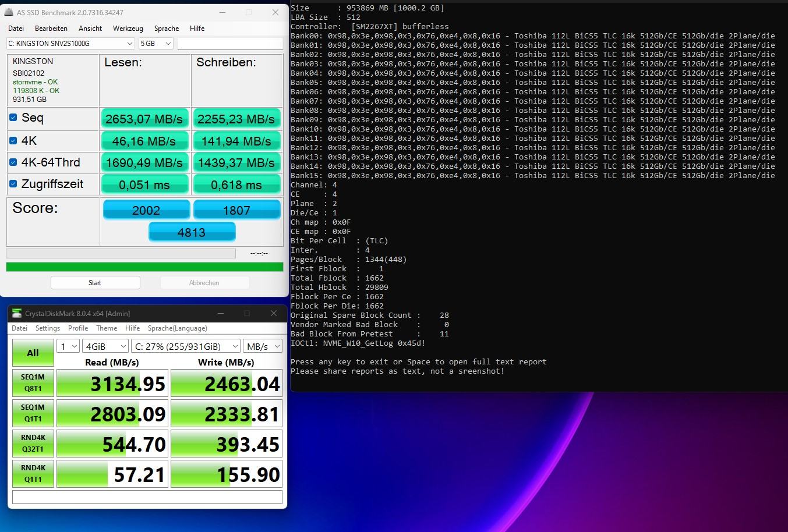Toggle the Zugriffszeit test checkbox
This screenshot has height=532, width=788.
[x=13, y=184]
